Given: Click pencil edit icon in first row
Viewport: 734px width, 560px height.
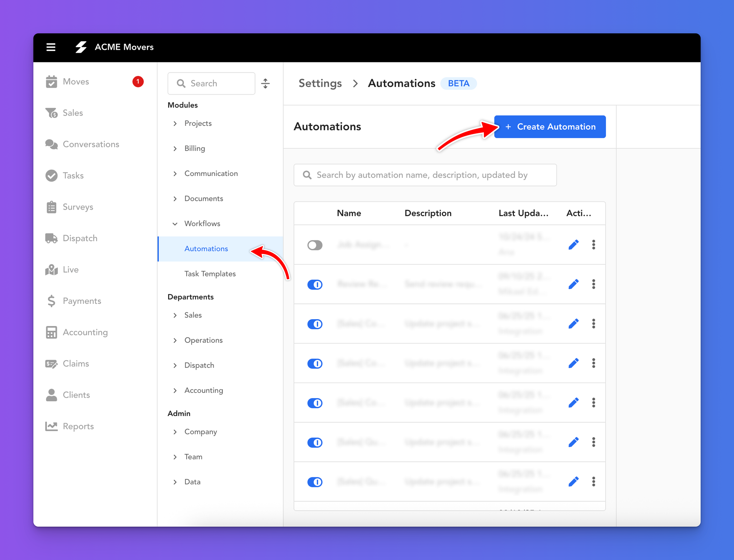Looking at the screenshot, I should (573, 245).
